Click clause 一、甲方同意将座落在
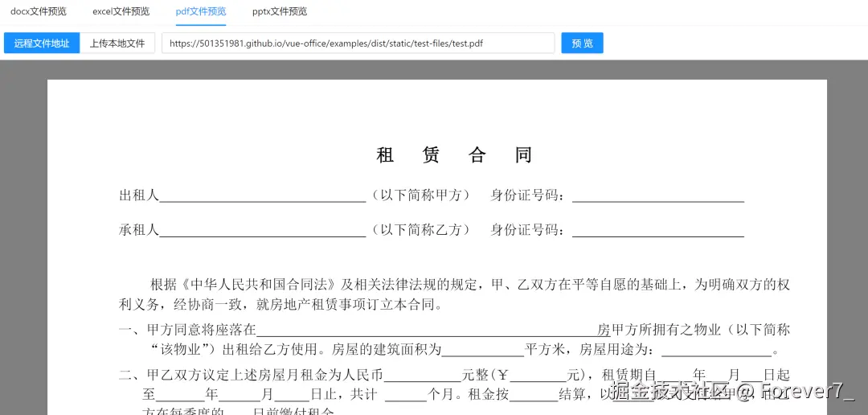This screenshot has width=868, height=415. click(x=187, y=331)
